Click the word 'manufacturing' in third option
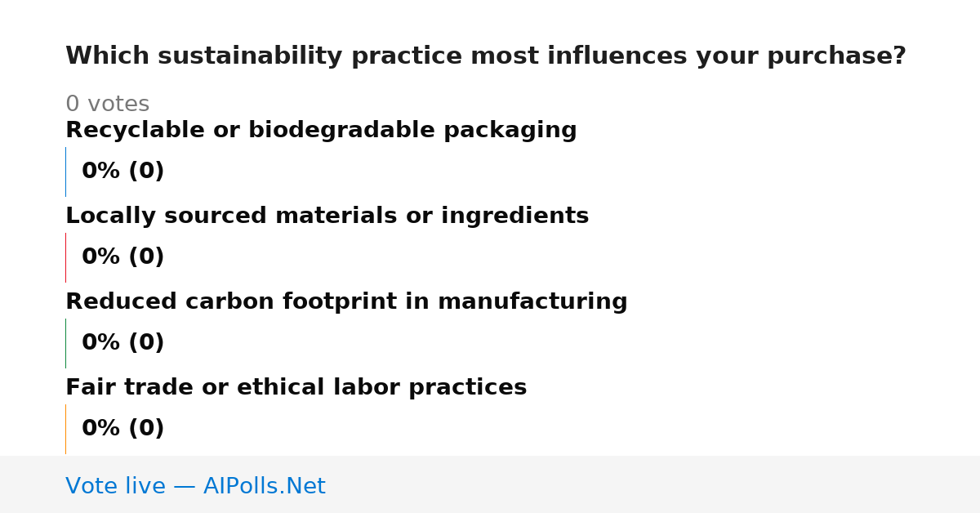 [x=532, y=302]
